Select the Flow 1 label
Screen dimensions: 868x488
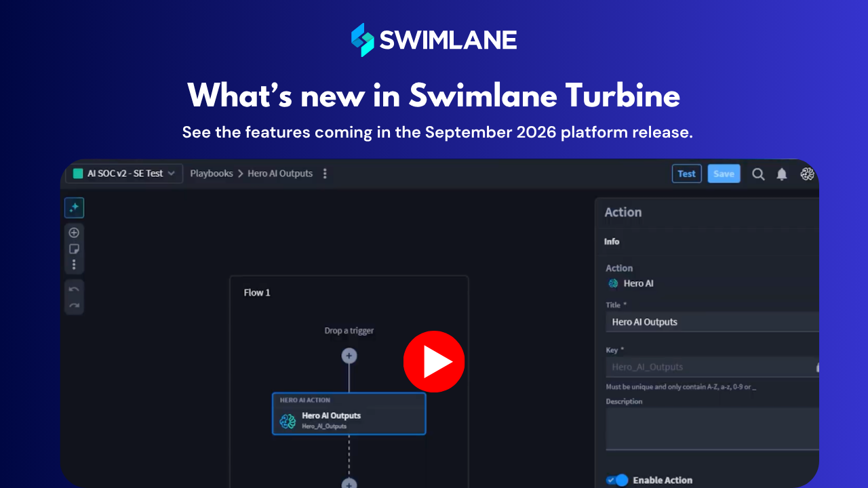(x=257, y=293)
